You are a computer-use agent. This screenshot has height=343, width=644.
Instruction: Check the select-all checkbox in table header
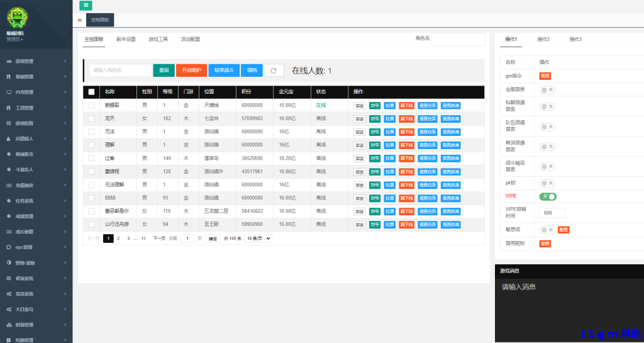point(91,92)
